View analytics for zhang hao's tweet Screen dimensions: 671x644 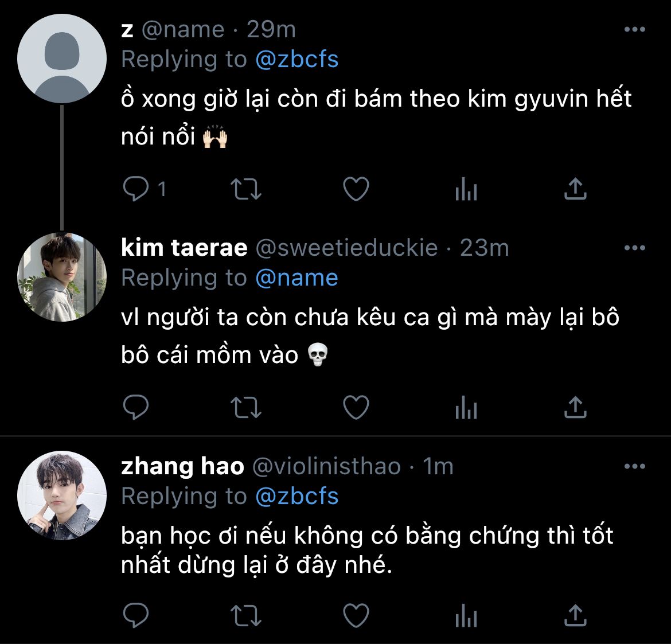coord(466,616)
